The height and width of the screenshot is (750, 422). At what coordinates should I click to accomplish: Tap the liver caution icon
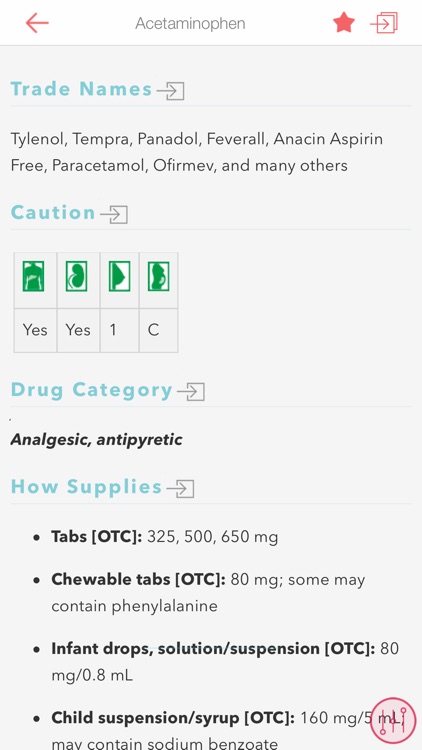33,276
